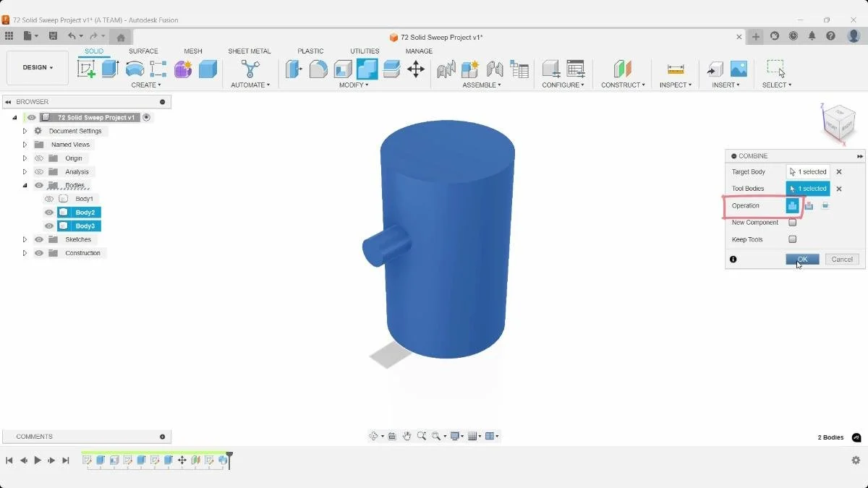Open the CREATE dropdown menu
Viewport: 868px width, 488px height.
[146, 85]
